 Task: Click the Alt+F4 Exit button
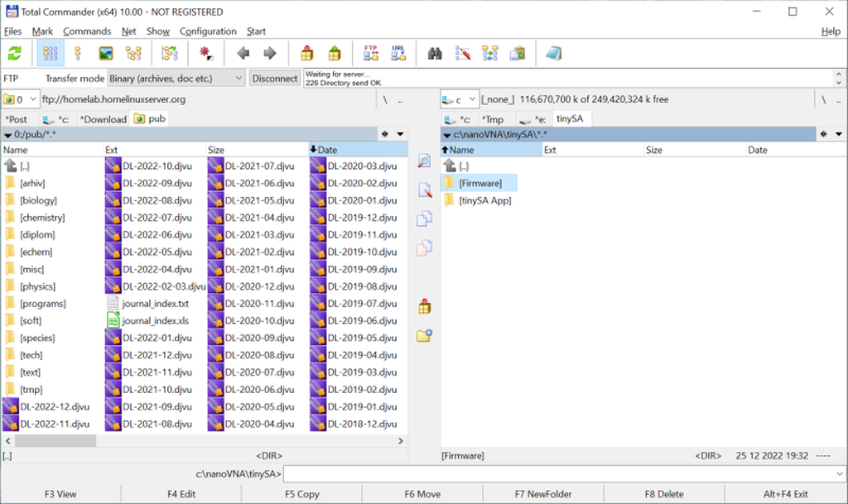(x=785, y=494)
